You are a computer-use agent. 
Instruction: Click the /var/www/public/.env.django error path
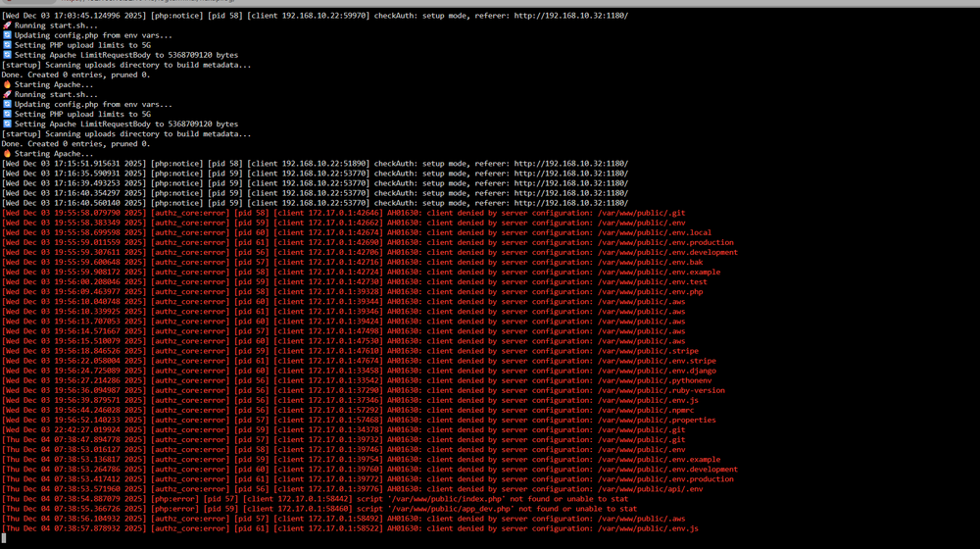[x=657, y=371]
